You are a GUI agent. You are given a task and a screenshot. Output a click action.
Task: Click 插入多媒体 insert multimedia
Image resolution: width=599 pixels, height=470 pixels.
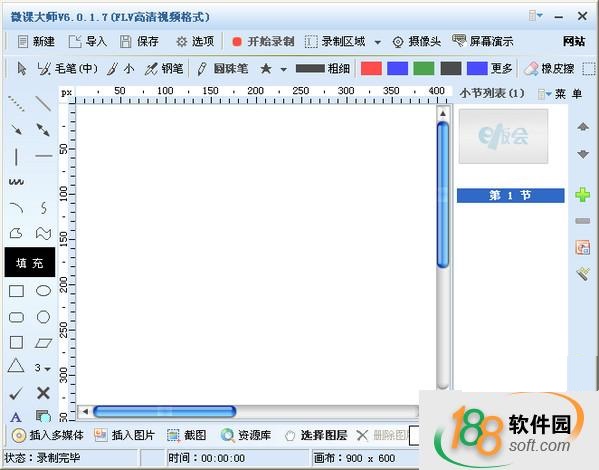coord(47,435)
